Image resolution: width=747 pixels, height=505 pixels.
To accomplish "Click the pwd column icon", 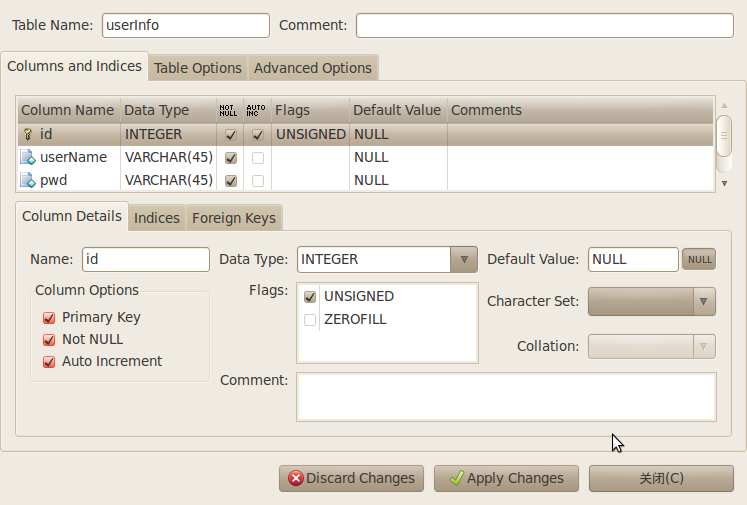I will [x=28, y=180].
